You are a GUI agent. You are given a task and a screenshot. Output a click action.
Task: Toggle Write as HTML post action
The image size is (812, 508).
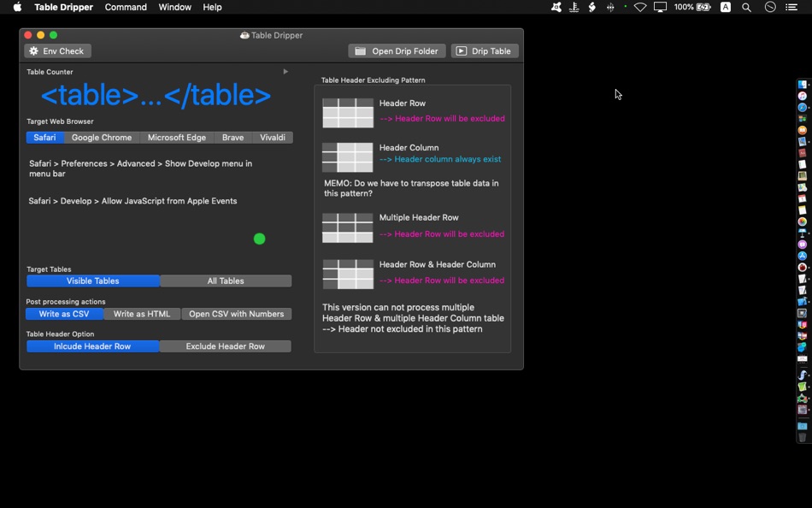142,314
